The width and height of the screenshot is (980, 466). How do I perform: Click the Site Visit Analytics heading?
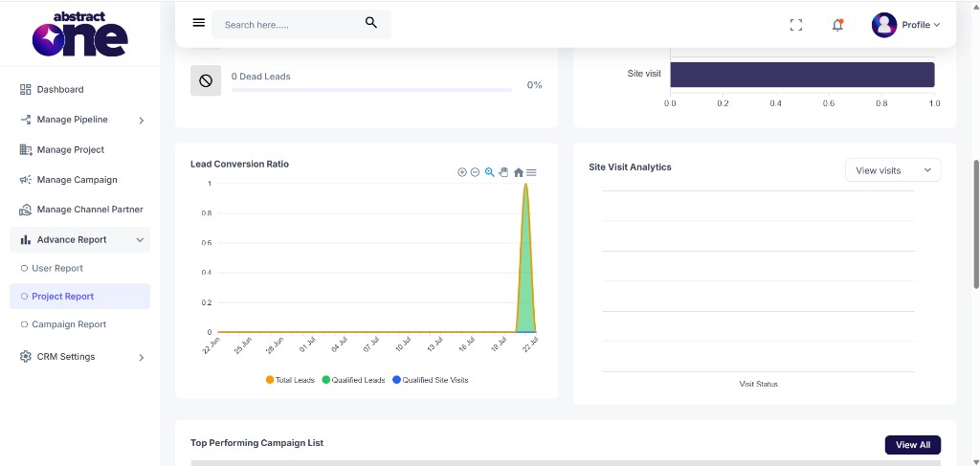pos(630,166)
